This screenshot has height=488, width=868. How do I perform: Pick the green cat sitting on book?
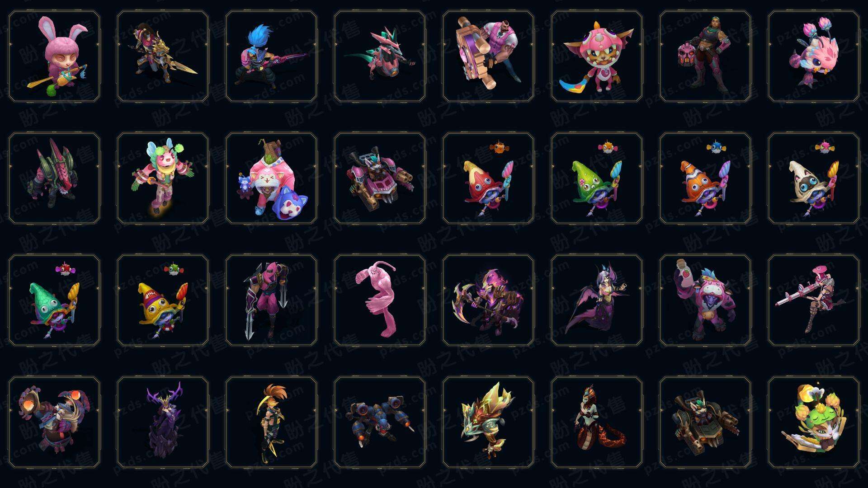click(x=814, y=422)
